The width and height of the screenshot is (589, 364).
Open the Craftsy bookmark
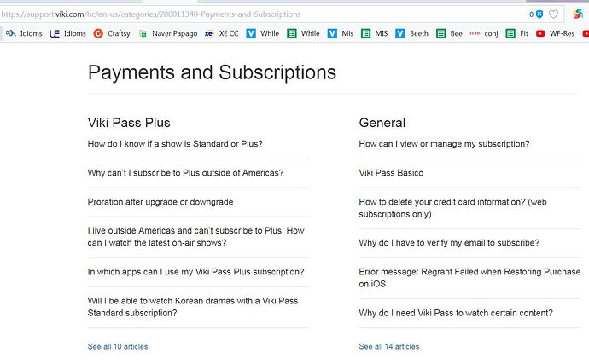coord(112,33)
